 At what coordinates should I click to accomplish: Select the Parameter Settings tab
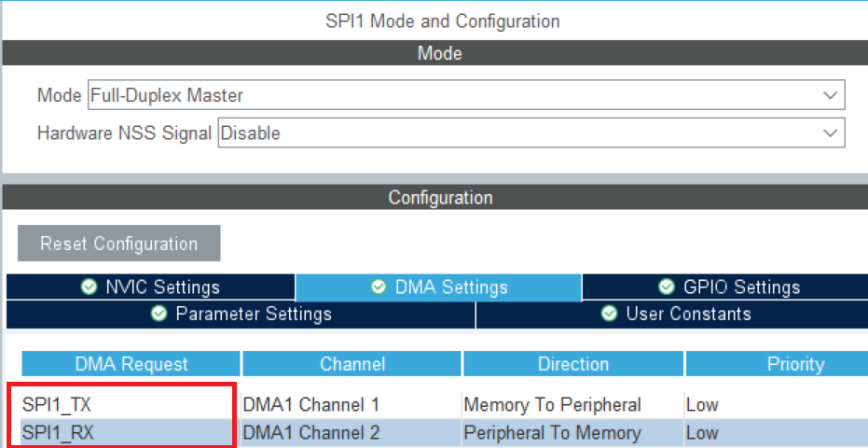(x=241, y=315)
